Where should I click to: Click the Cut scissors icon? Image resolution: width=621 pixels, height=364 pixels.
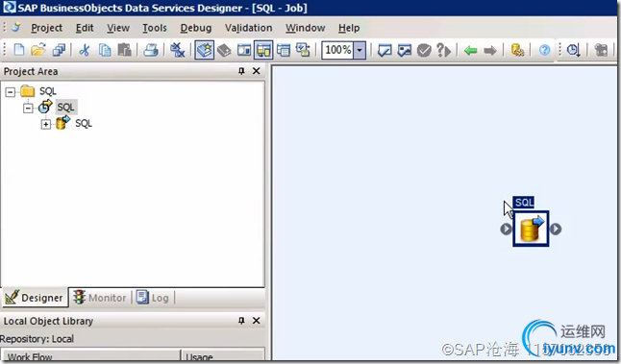(x=84, y=50)
